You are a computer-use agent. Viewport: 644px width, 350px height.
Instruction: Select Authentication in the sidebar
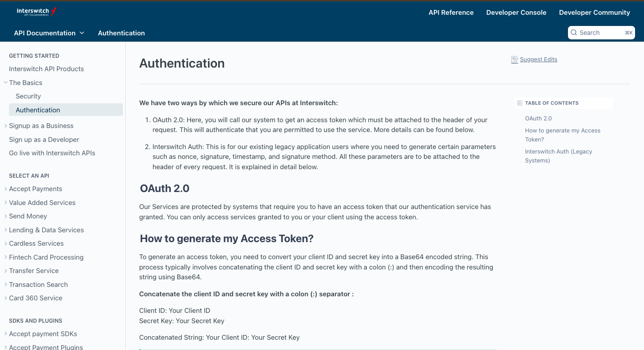click(x=66, y=110)
